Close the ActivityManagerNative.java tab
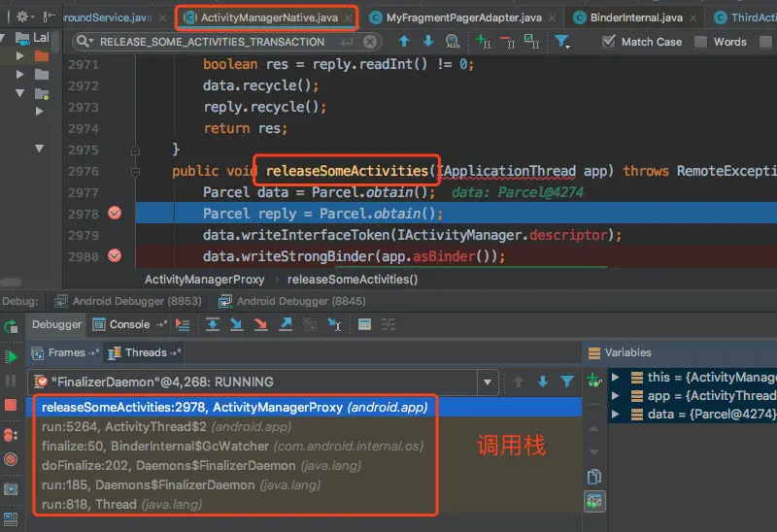This screenshot has width=777, height=532. pos(349,17)
